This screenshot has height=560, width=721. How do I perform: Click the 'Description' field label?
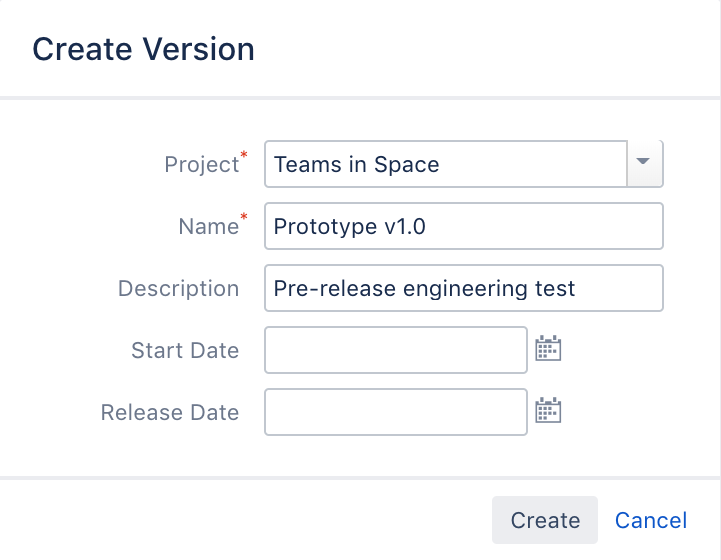178,289
